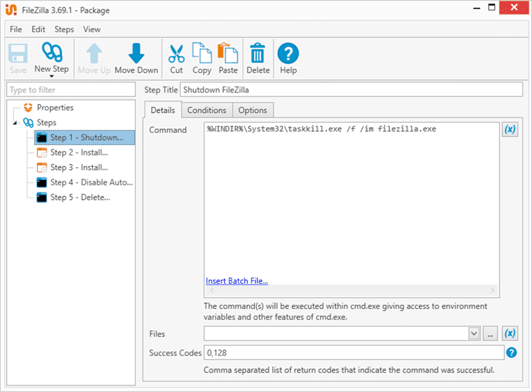Click the Command horizontal scrollbar track
532x392 pixels.
(x=352, y=290)
